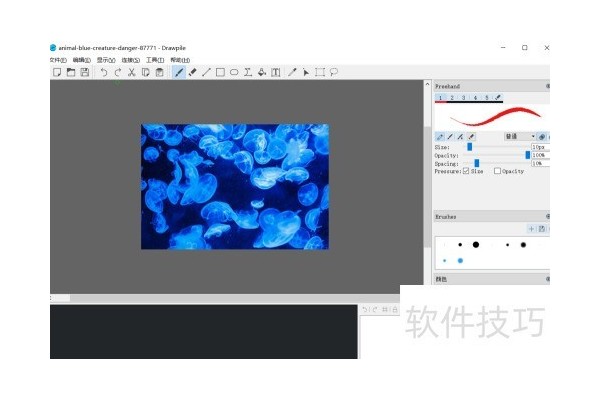Select the Rectangle tool

[220, 72]
